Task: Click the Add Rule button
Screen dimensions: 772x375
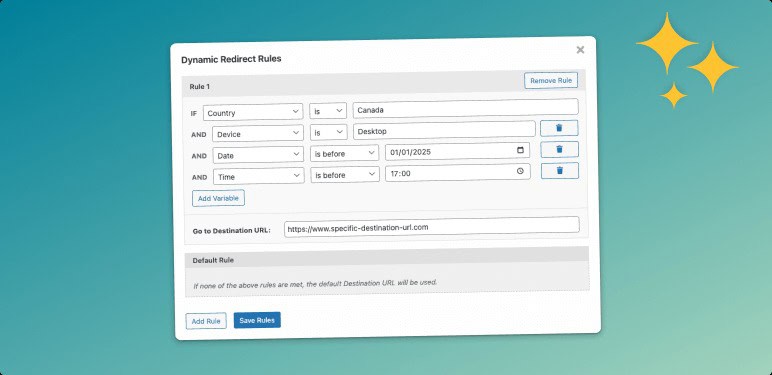Action: 206,321
